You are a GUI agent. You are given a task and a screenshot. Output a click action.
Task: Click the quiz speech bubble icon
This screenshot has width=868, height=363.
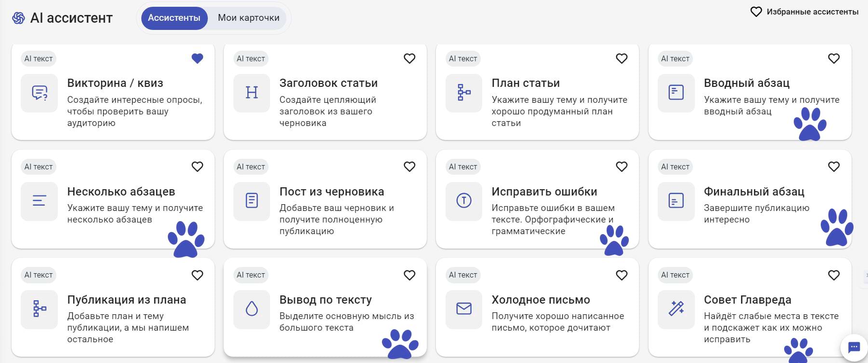(40, 93)
